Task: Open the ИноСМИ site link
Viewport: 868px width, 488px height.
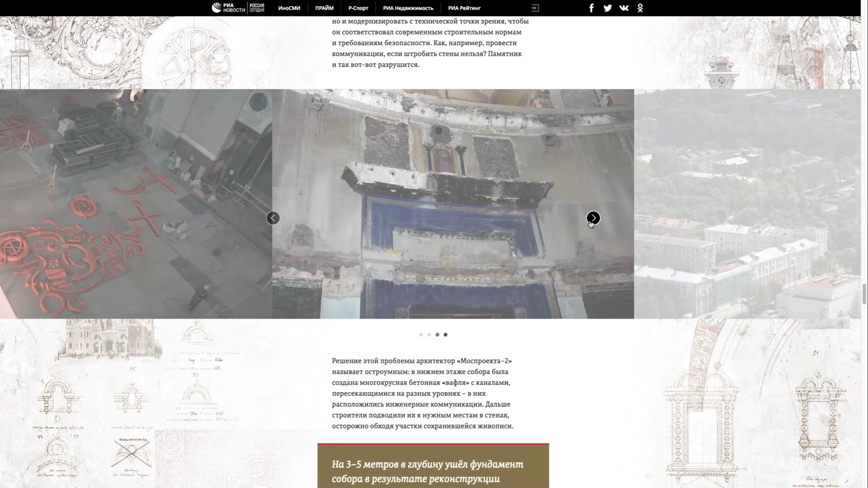Action: point(289,8)
